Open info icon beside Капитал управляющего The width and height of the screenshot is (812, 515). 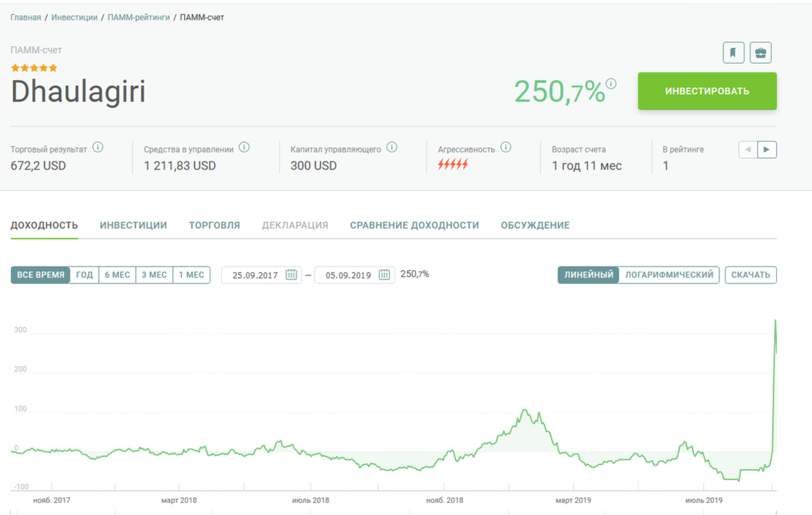(392, 148)
